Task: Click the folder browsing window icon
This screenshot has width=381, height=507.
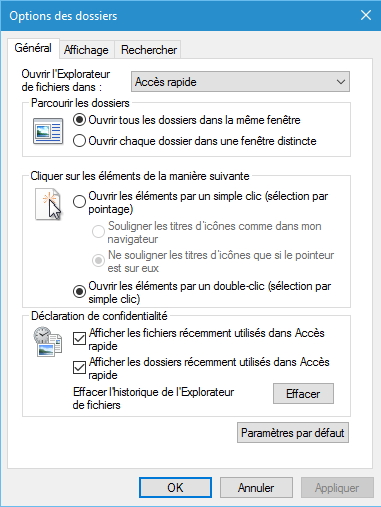Action: click(48, 131)
